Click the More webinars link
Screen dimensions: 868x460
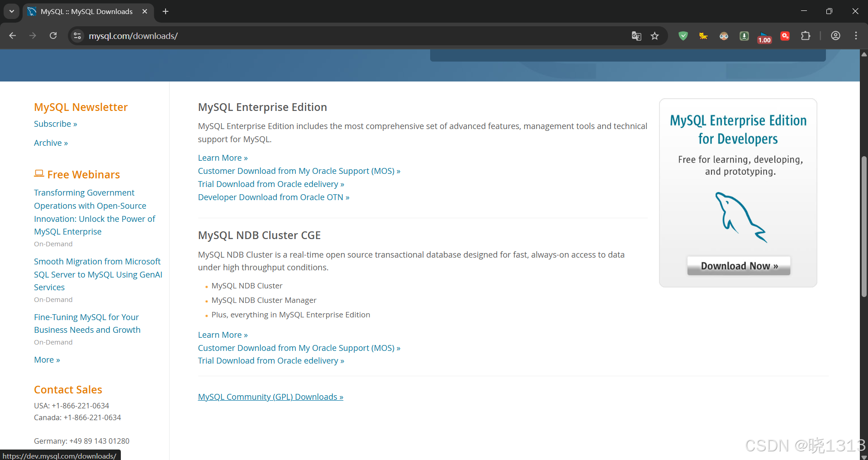(47, 360)
